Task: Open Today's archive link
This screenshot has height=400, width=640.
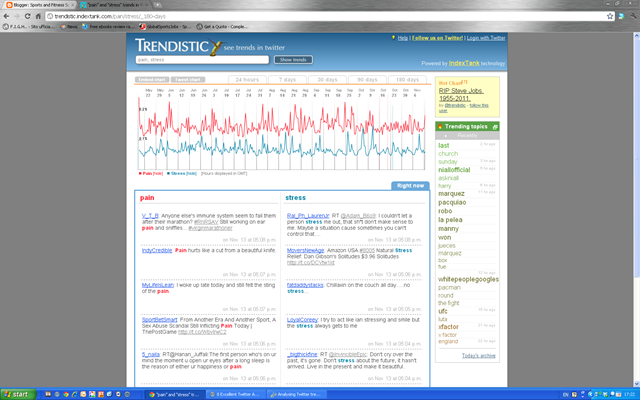Action: [x=478, y=356]
